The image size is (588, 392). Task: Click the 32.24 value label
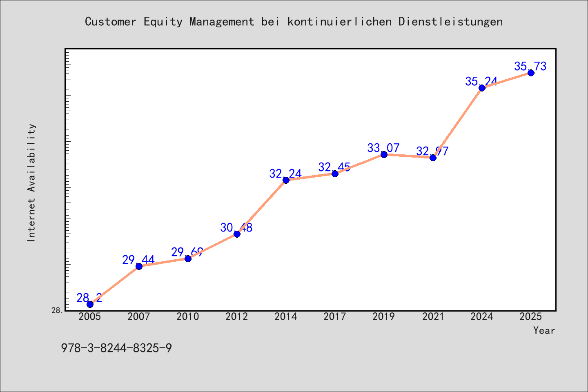tap(285, 174)
